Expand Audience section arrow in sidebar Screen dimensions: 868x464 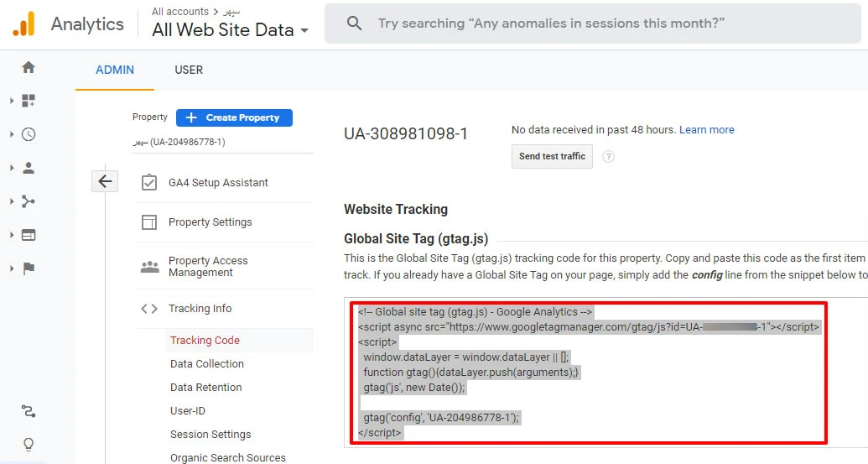12,168
